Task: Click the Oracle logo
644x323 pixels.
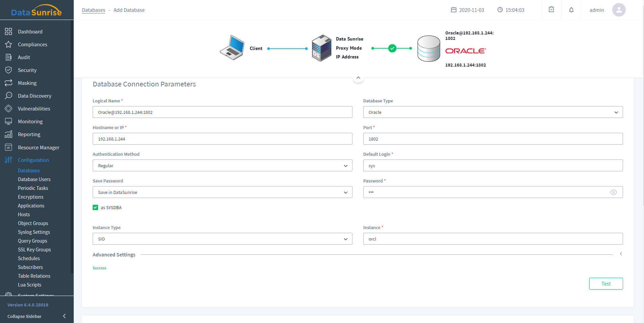Action: tap(466, 51)
